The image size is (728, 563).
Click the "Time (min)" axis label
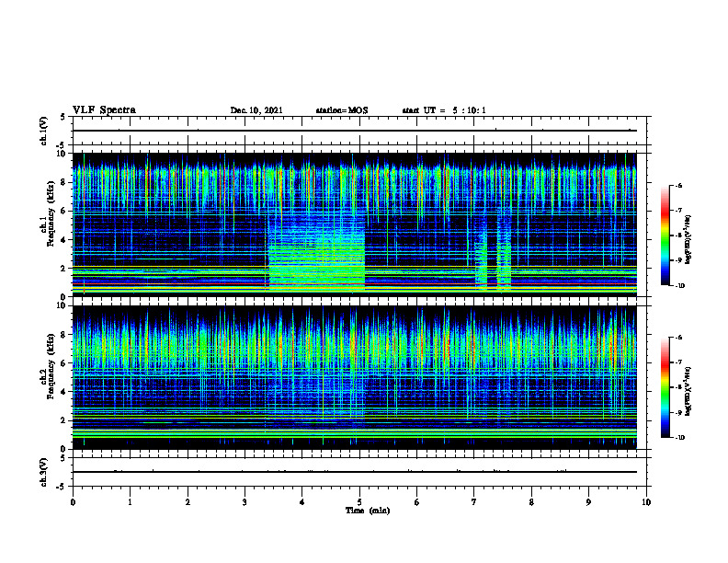[x=368, y=511]
